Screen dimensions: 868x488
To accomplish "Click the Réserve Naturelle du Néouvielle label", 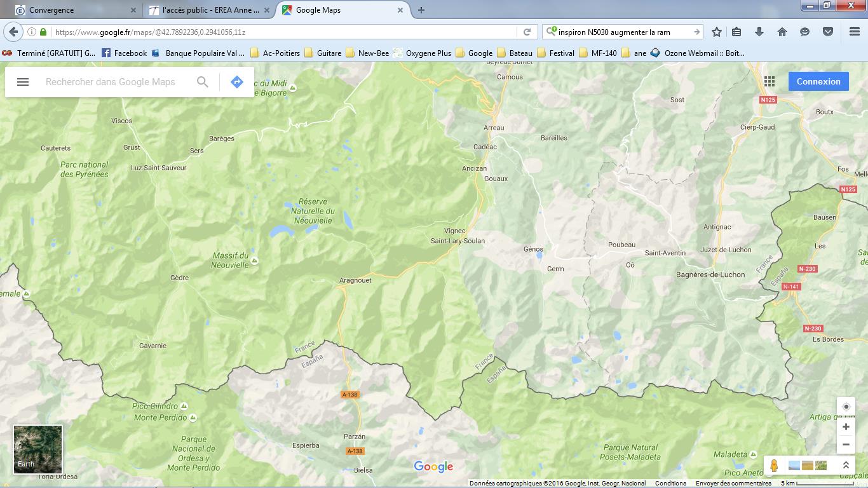I will pyautogui.click(x=313, y=211).
